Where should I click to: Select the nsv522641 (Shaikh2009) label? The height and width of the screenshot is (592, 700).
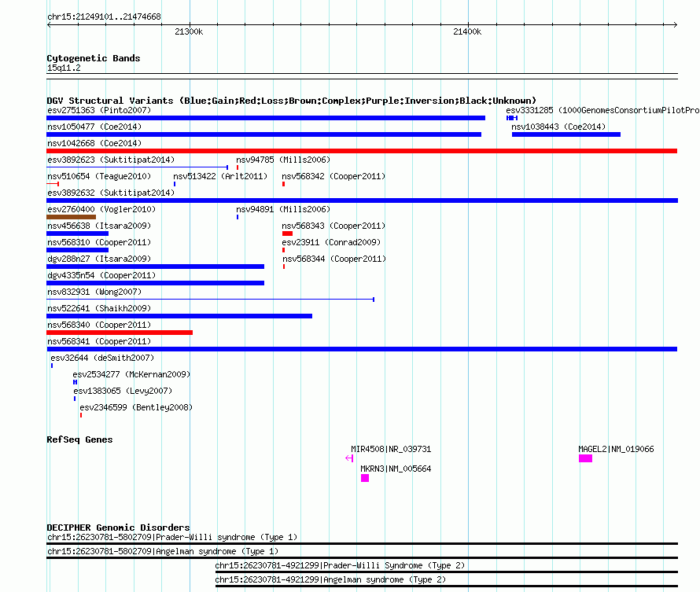(99, 308)
